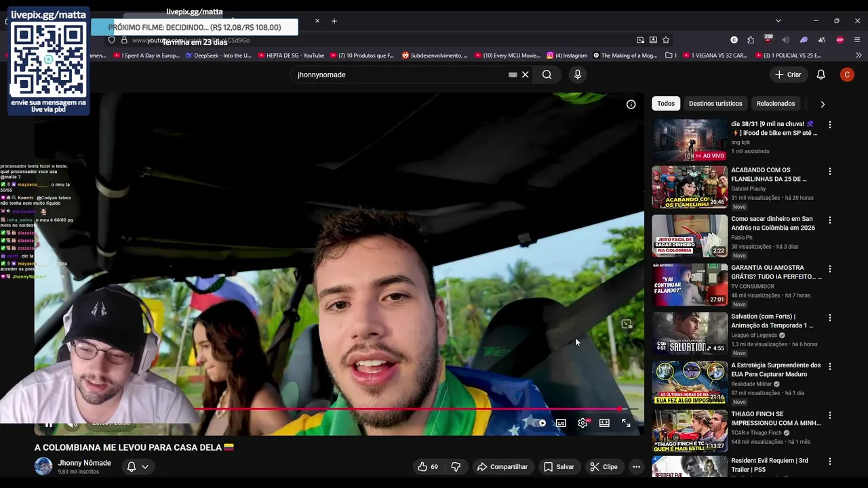Select the Relacionados chip
The height and width of the screenshot is (488, 868).
point(776,104)
